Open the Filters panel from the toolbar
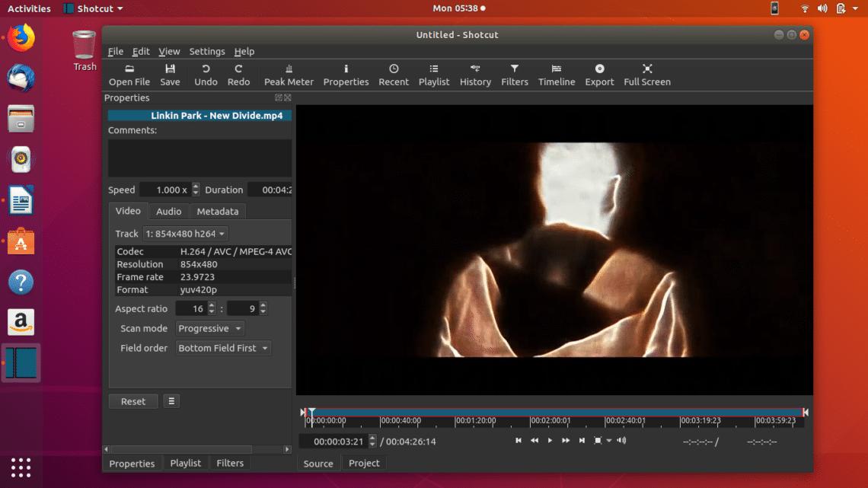The width and height of the screenshot is (868, 488). (514, 75)
